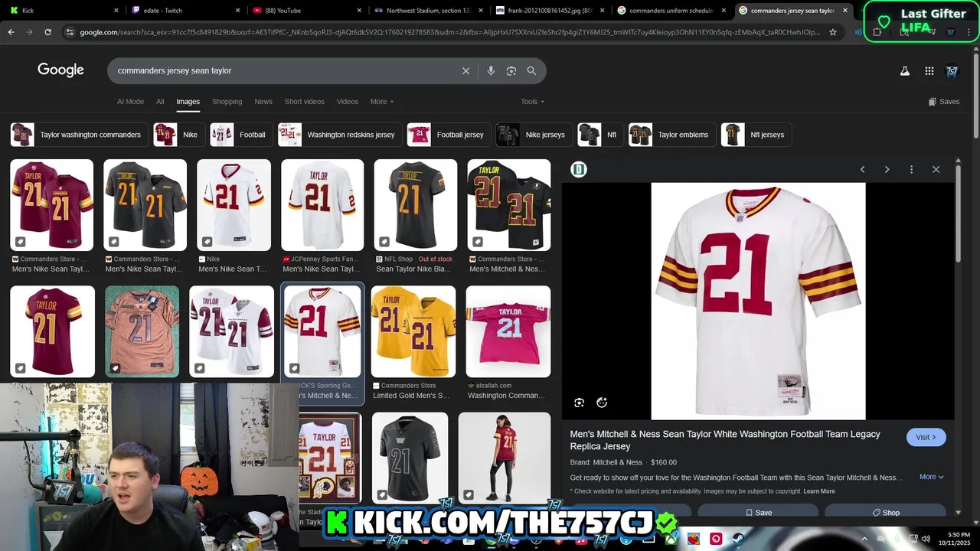
Task: Reload the page in browser
Action: point(47,32)
